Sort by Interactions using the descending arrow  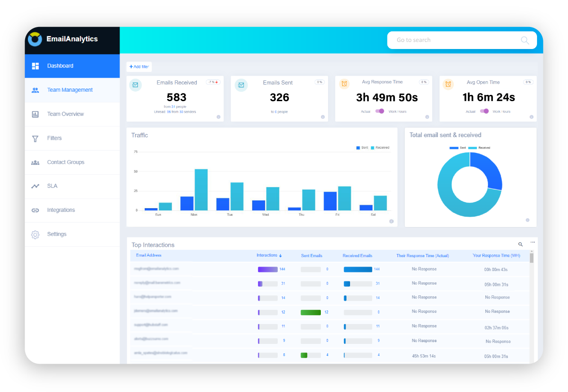click(x=280, y=255)
